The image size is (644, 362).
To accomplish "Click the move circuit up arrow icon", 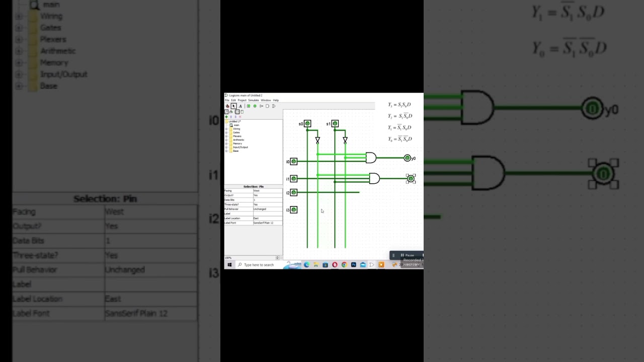I will tap(231, 117).
